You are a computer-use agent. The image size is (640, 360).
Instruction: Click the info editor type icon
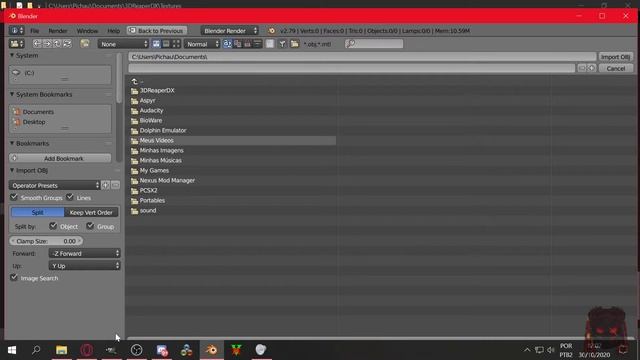point(17,31)
